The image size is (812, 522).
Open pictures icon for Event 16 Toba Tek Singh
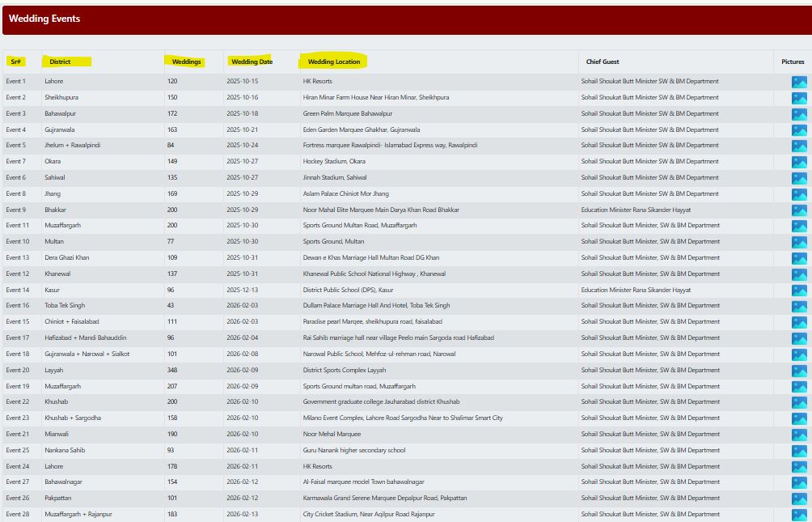coord(799,306)
